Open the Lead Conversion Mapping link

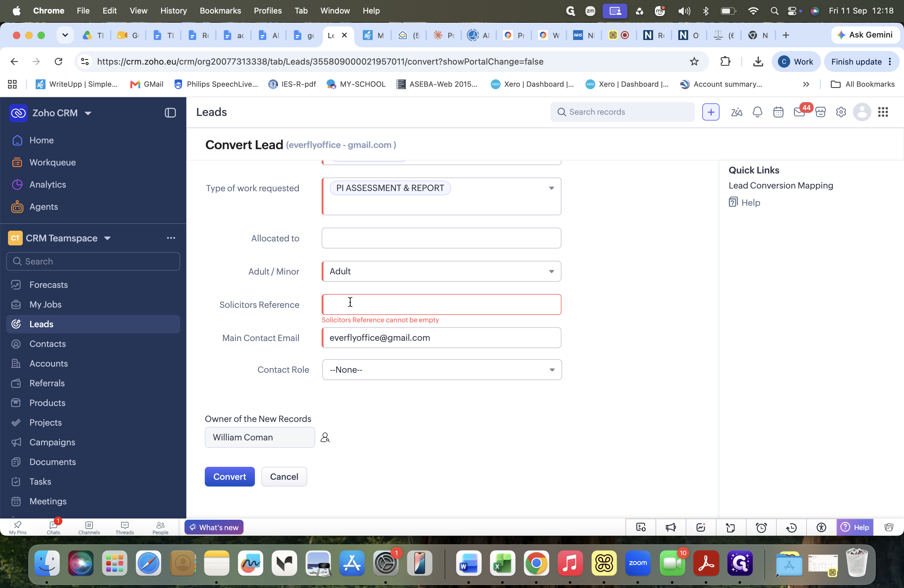[x=781, y=185]
